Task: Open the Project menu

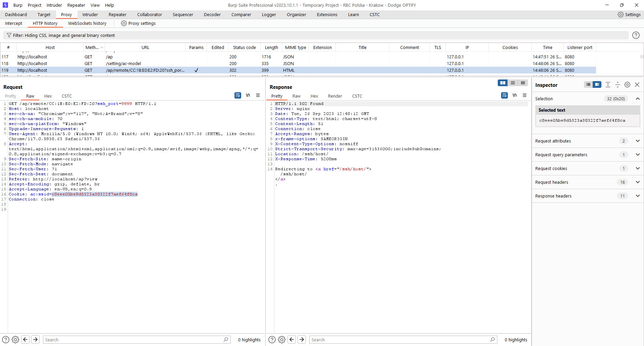Action: click(35, 5)
